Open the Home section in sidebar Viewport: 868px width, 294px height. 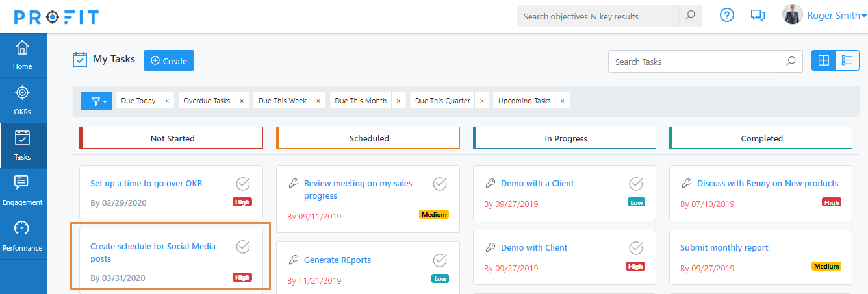pos(23,55)
